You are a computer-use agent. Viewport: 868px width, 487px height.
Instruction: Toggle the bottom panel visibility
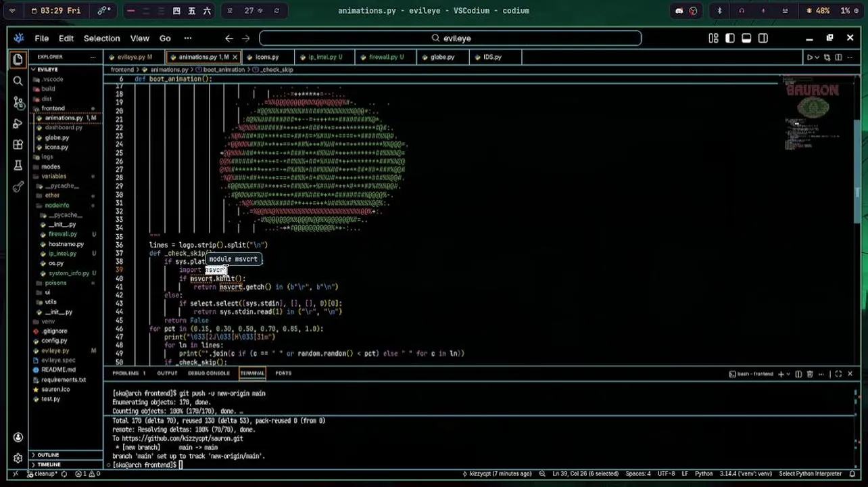[746, 39]
